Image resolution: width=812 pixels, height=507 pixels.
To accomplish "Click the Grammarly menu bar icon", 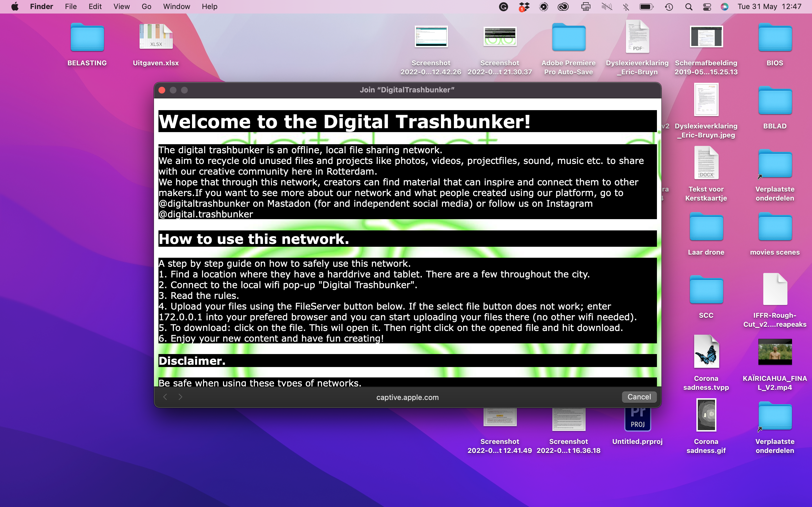I will [x=503, y=7].
